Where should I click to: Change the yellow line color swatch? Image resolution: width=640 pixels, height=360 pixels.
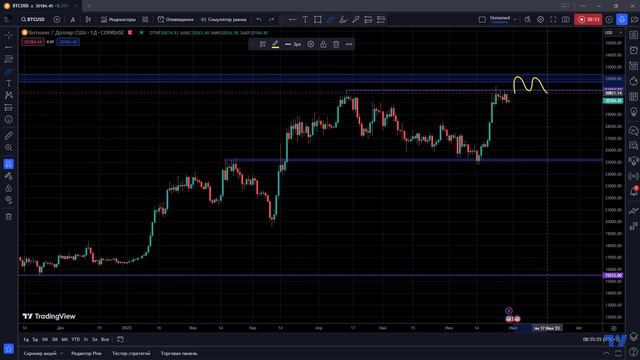coord(276,44)
